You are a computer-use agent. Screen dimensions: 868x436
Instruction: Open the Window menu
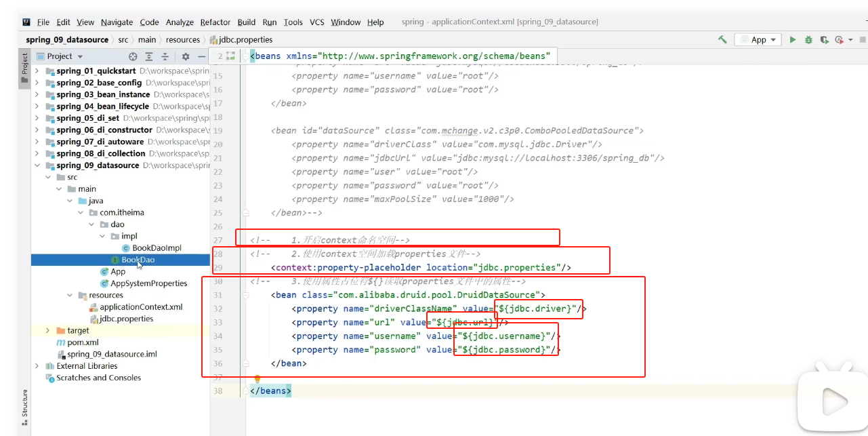(x=346, y=22)
